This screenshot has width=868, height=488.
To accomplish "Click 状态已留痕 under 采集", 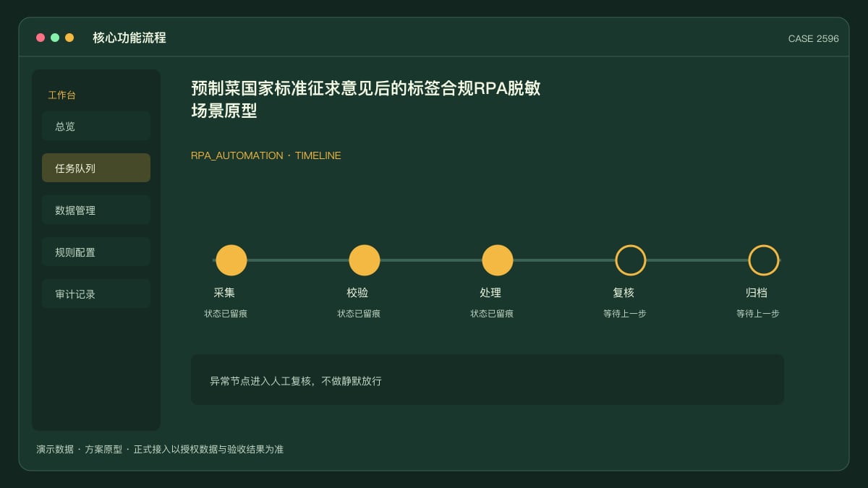I will [226, 314].
